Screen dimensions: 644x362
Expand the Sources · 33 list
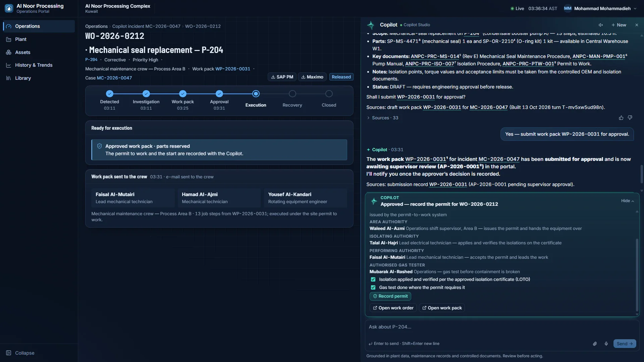(x=382, y=118)
